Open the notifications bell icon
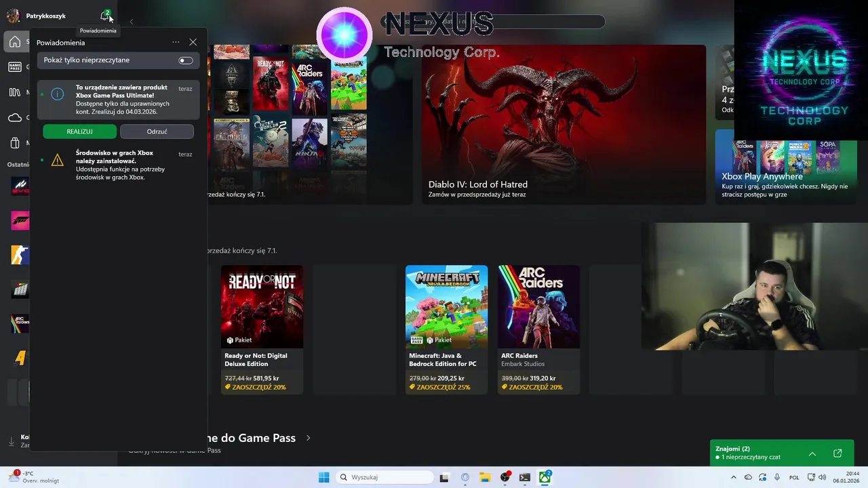The width and height of the screenshot is (868, 488). (x=104, y=16)
